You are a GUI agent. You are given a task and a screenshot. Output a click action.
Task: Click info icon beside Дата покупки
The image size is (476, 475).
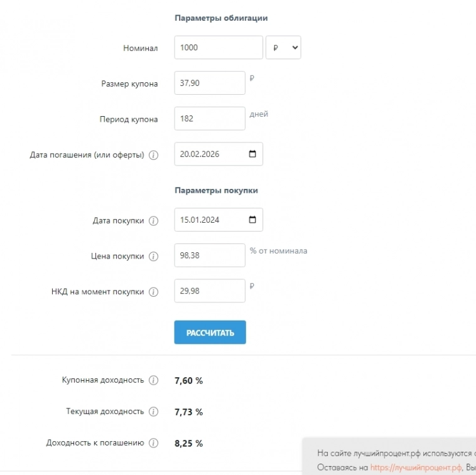tap(153, 221)
